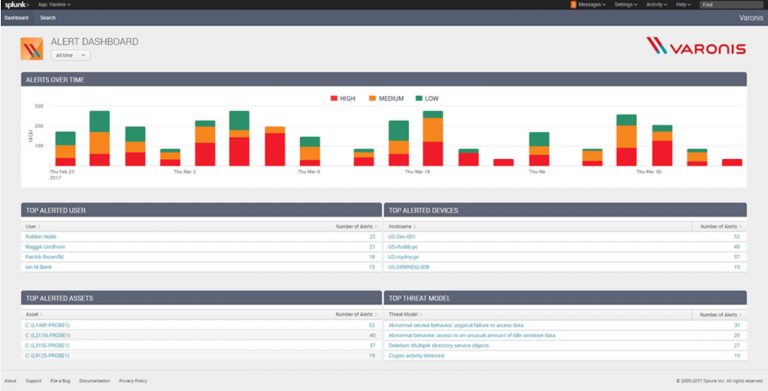Open user Robbin Hobb
Screen dimensions: 768x391
41,237
